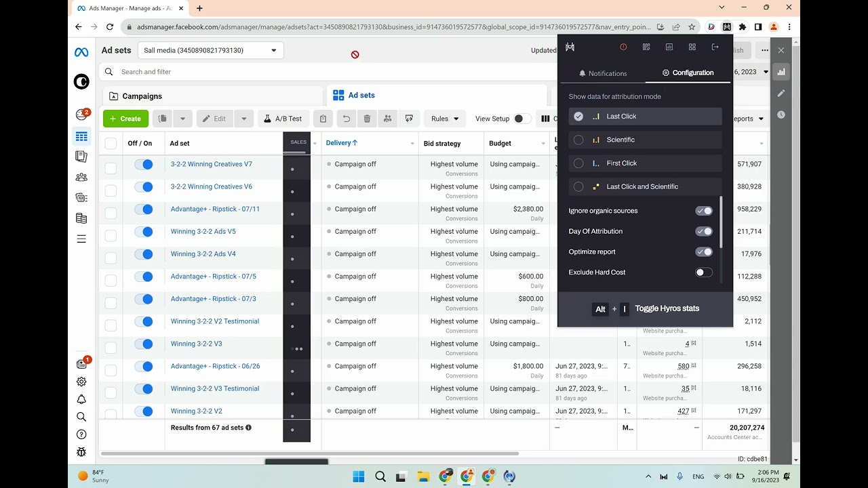Tick checkbox for Advantage+ - Ripstick - 07/11 row

point(111,212)
